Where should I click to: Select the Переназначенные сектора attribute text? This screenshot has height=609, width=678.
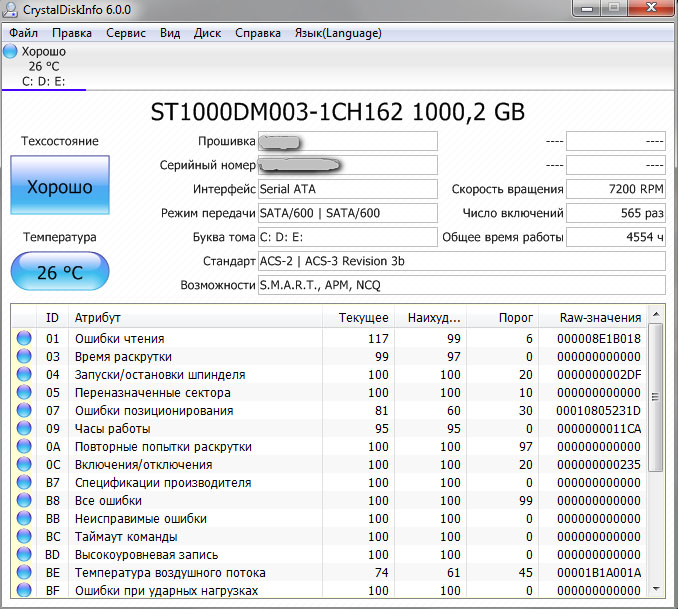pos(153,393)
